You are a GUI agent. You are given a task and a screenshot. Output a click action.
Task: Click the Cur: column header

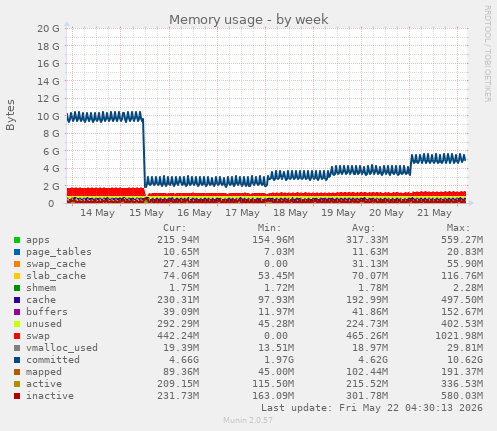pos(175,228)
